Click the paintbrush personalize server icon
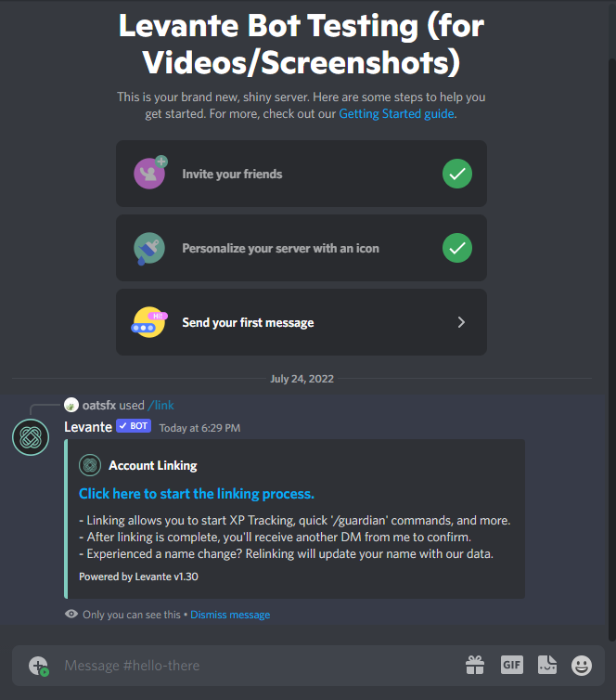Viewport: 616px width, 700px height. tap(149, 248)
